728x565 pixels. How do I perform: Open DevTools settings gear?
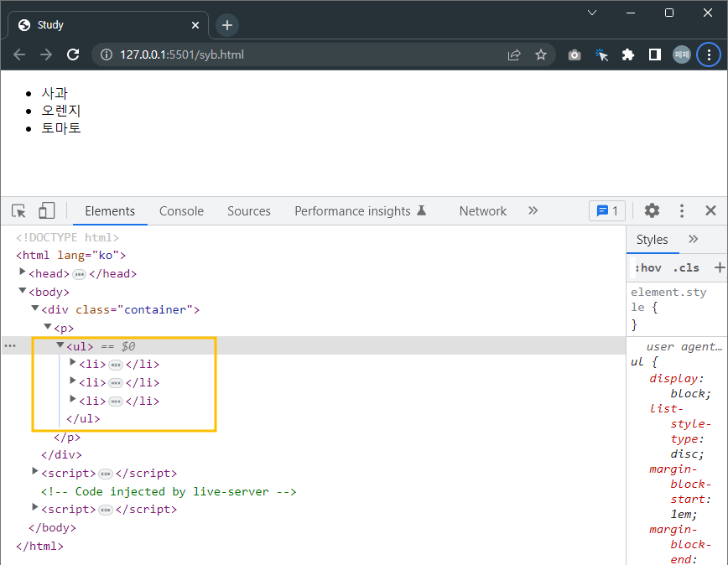(x=652, y=210)
